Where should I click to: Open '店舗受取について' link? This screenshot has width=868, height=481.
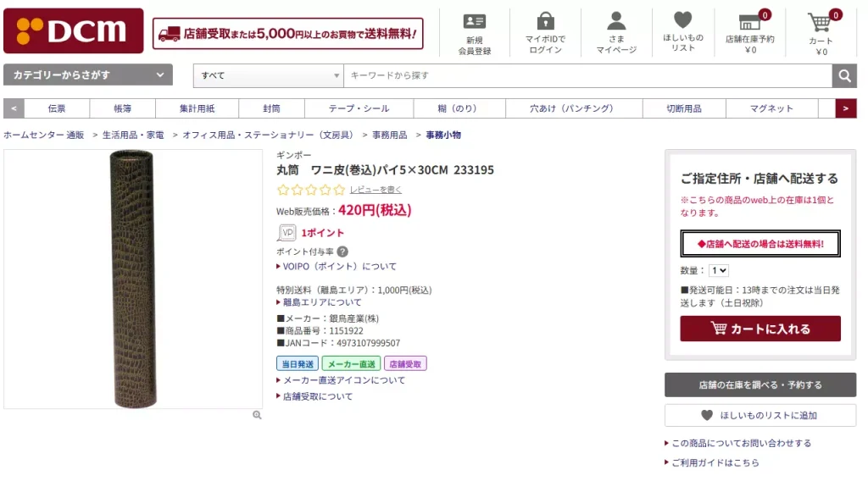317,396
